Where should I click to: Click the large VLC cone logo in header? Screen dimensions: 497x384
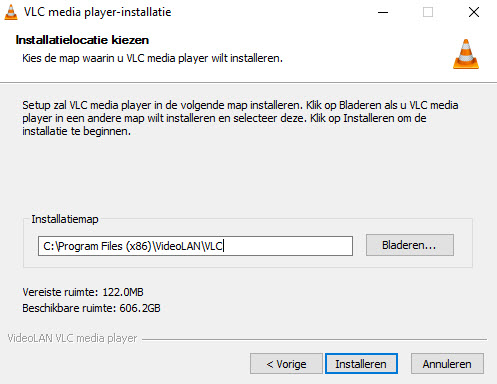(466, 54)
